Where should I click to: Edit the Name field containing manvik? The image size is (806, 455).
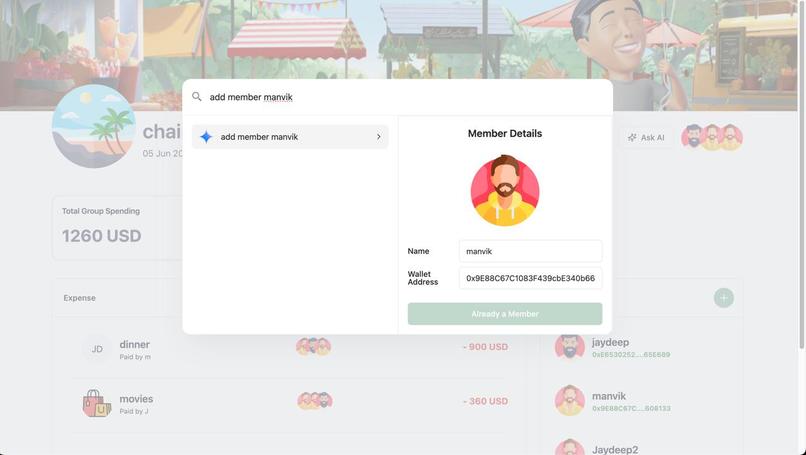pos(530,251)
